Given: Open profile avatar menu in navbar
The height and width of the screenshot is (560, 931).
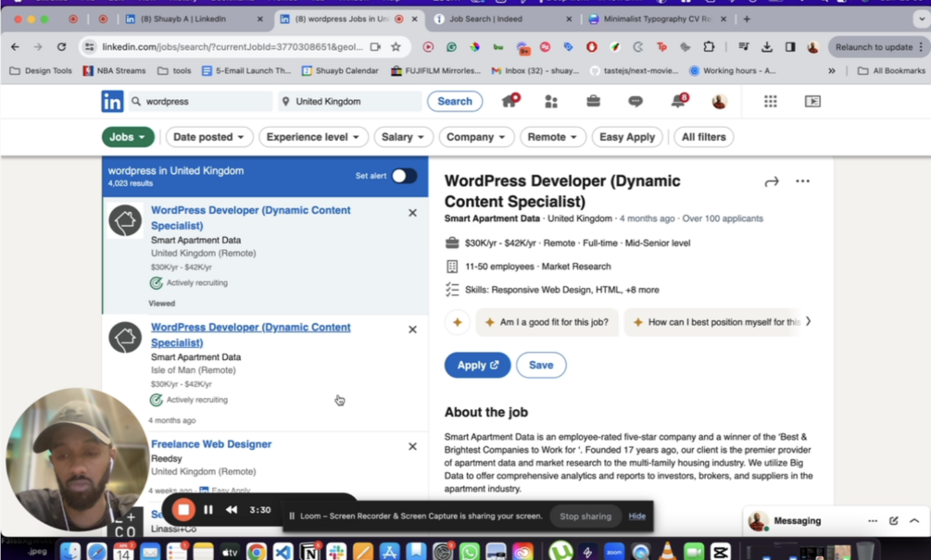Looking at the screenshot, I should coord(719,102).
